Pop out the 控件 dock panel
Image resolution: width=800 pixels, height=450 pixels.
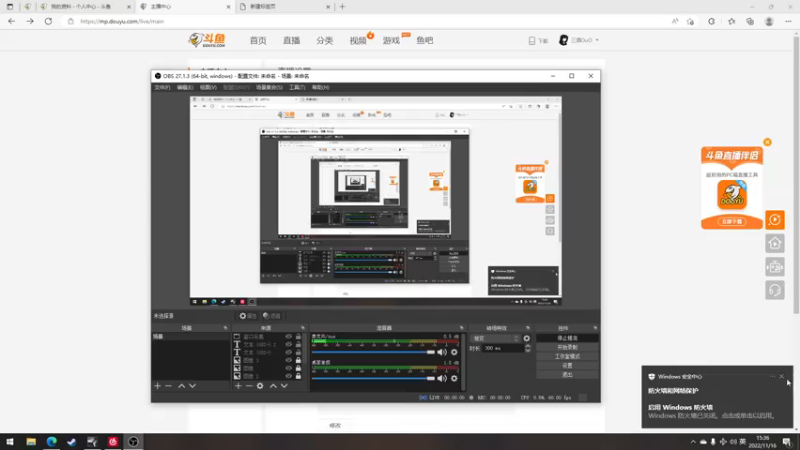[595, 328]
